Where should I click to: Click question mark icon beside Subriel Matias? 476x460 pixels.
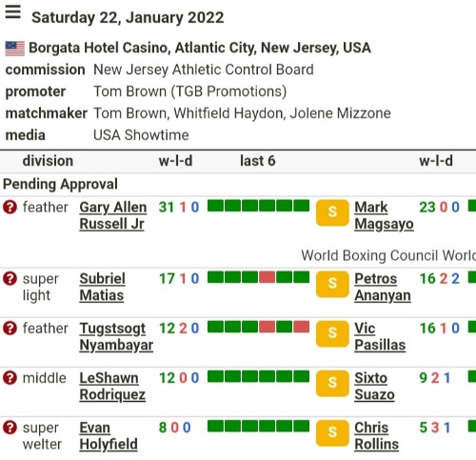click(10, 279)
